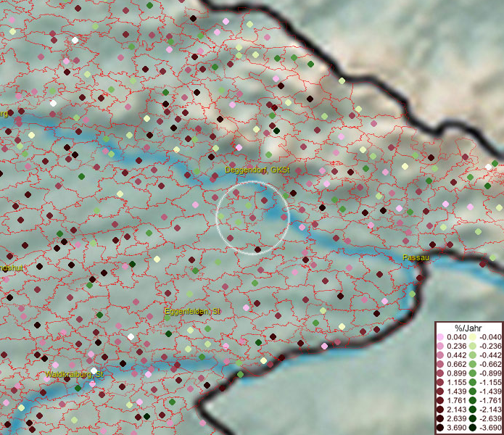Select the Eggenfelden, St label

pyautogui.click(x=192, y=311)
